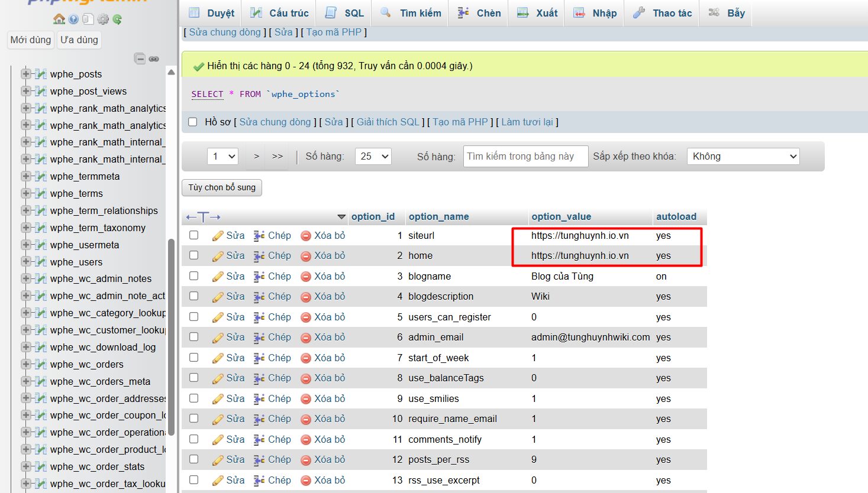This screenshot has height=493, width=868.
Task: Expand the wphe_usermeta tree node
Action: click(25, 245)
